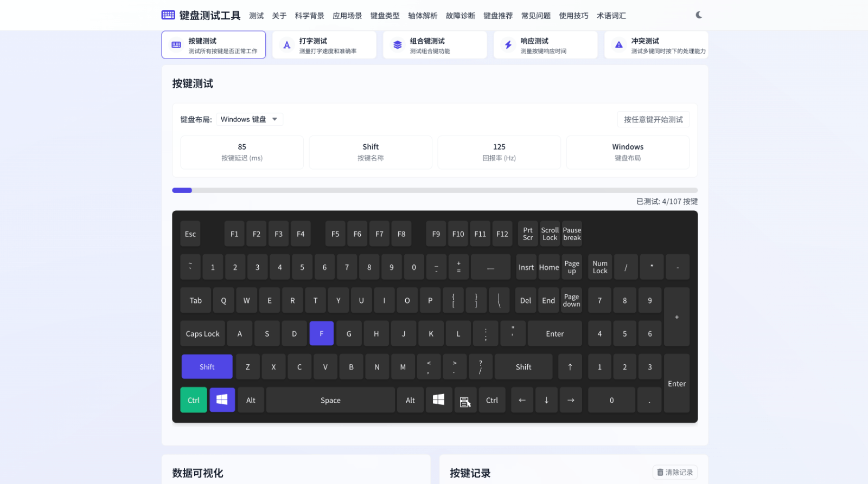Click 已测试: 4/107 按键 text
Screen dimensions: 868x484
[667, 201]
